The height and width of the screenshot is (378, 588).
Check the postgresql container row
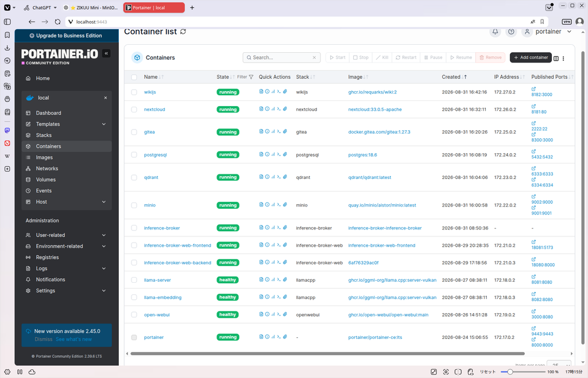coord(134,155)
